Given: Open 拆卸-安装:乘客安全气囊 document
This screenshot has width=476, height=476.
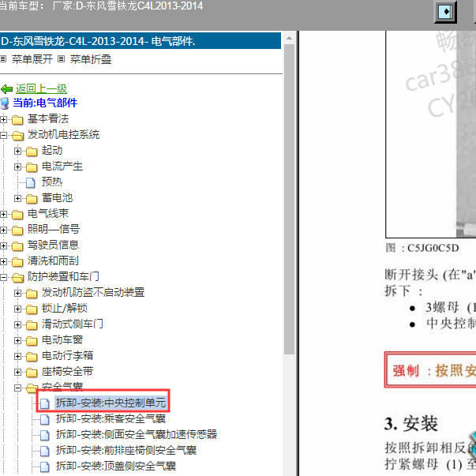Looking at the screenshot, I should pos(111,418).
